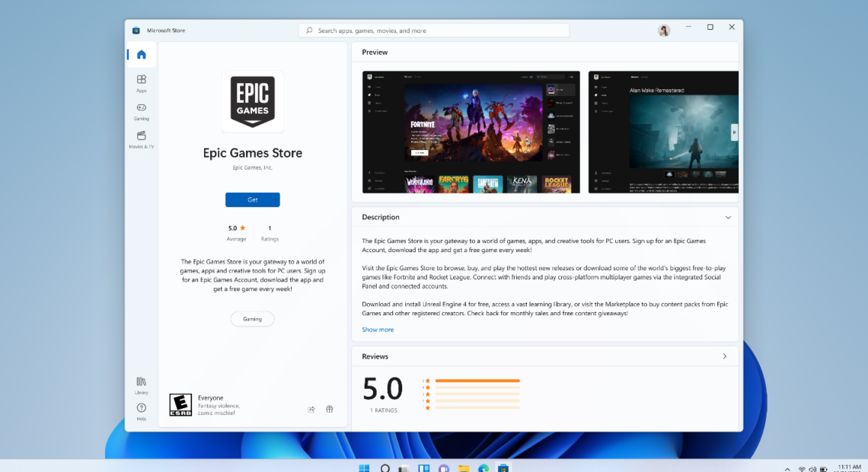
Task: Show the next preview screenshot
Action: (734, 132)
